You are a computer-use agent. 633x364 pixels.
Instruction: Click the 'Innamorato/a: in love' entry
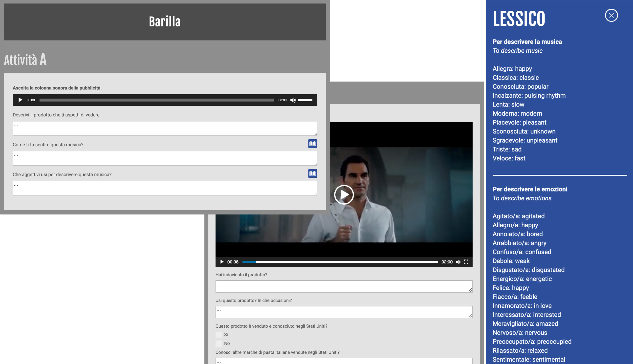click(522, 305)
